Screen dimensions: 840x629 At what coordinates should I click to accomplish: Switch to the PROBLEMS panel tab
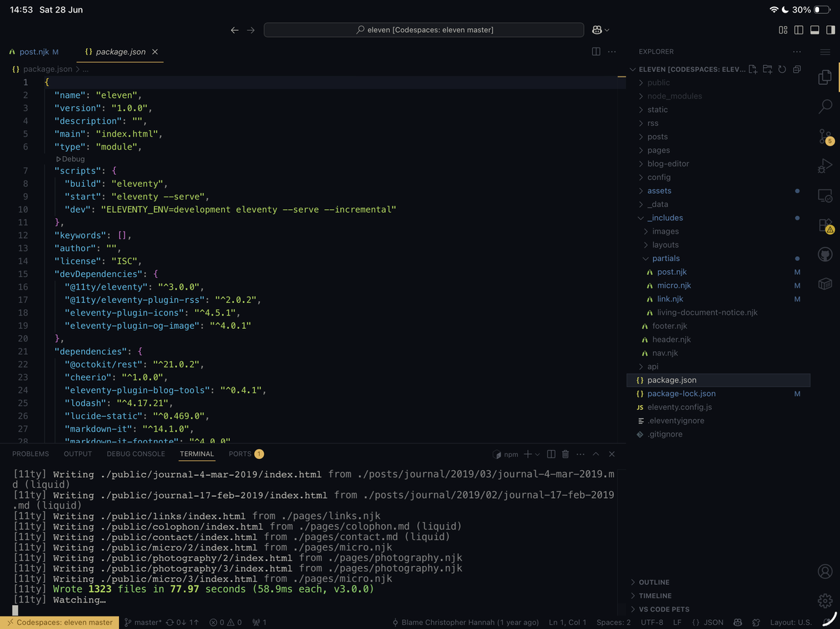coord(30,453)
